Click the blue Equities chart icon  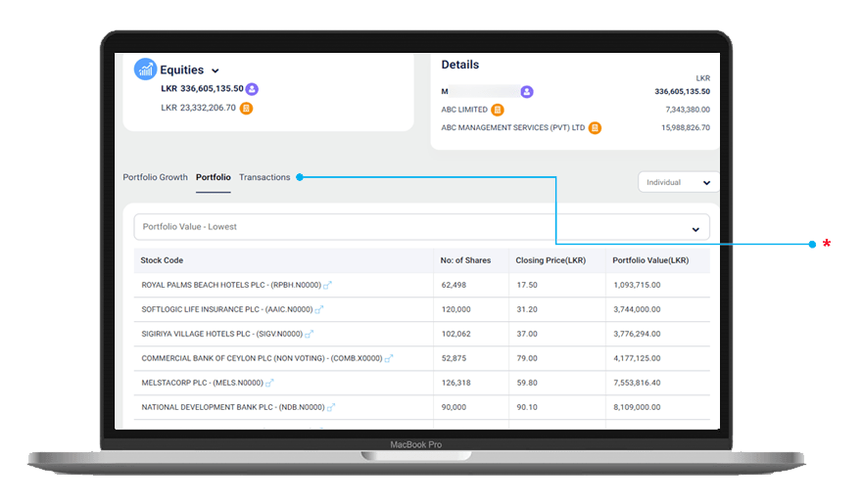(x=145, y=69)
